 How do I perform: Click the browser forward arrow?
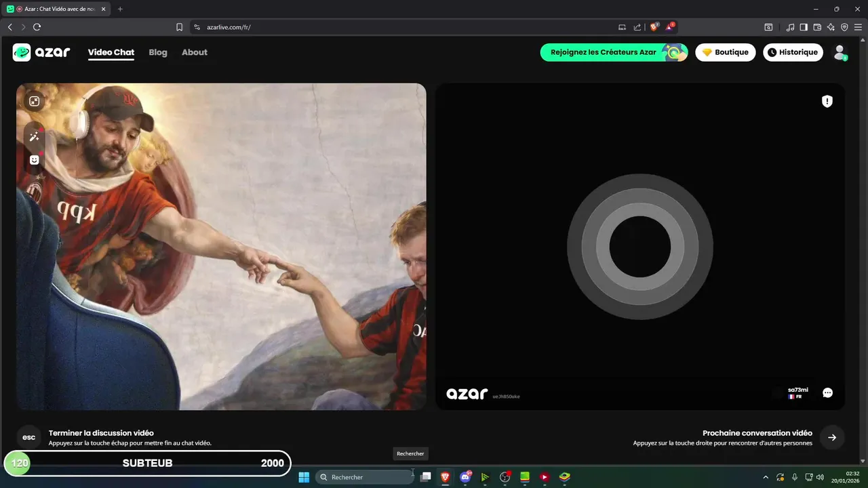[23, 27]
